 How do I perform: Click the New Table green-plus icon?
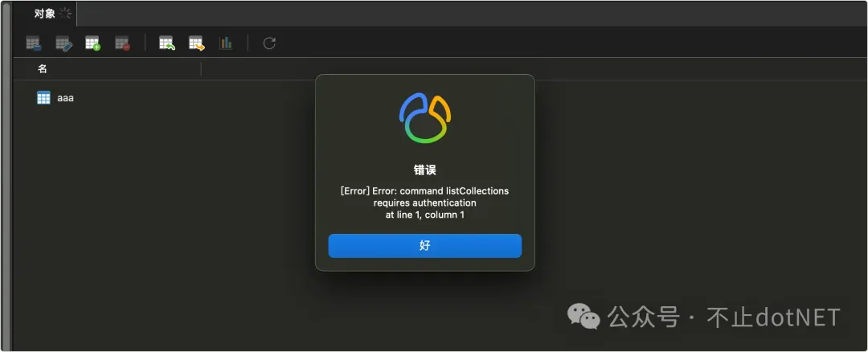pyautogui.click(x=92, y=43)
